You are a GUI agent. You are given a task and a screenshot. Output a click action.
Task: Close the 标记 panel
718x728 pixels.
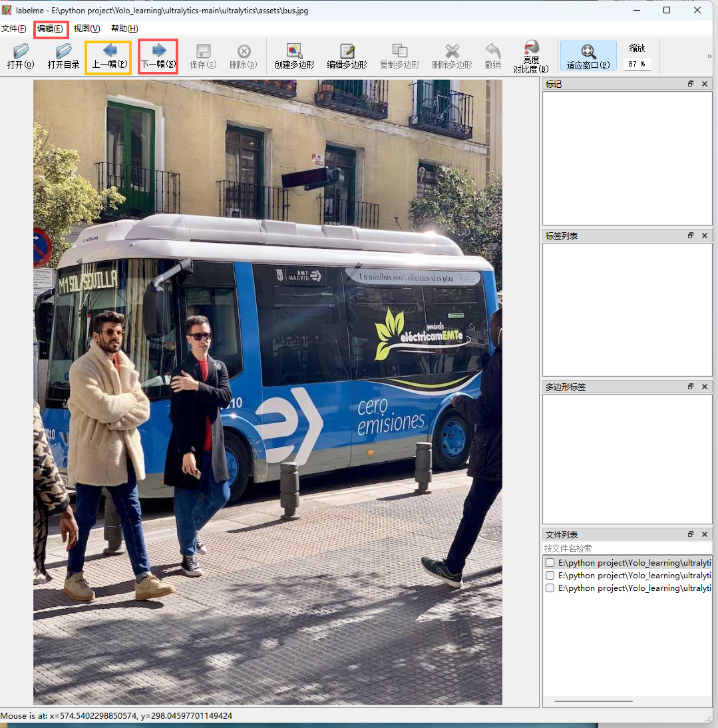[705, 84]
